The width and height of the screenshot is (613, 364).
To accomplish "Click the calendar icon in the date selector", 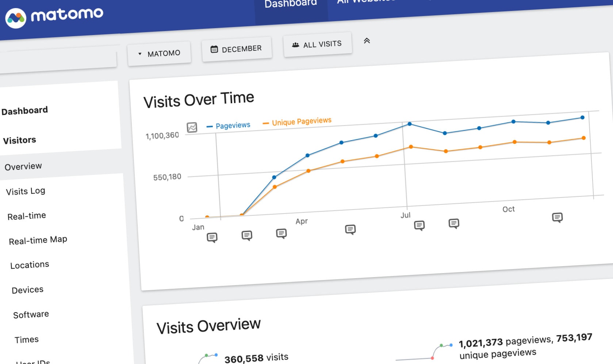I will [214, 49].
